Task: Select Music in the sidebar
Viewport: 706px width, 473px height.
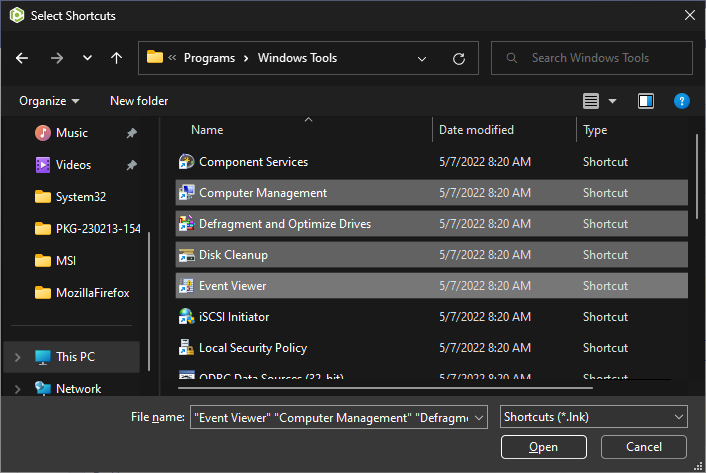Action: [72, 133]
